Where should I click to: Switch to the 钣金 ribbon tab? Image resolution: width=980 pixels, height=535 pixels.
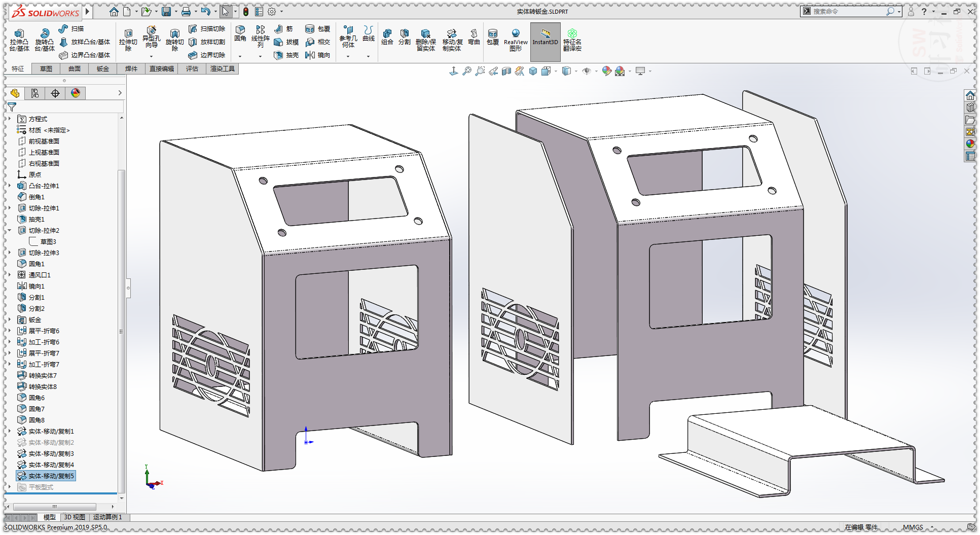102,68
